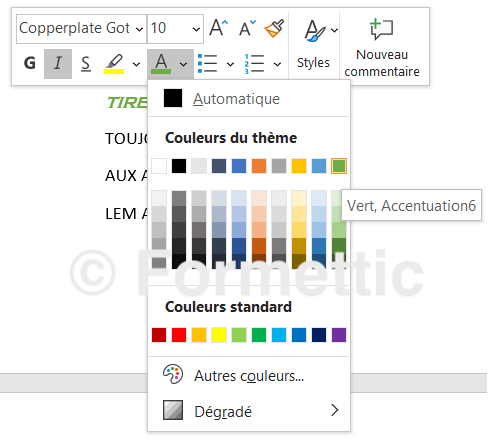Click the numbered list icon
The width and height of the screenshot is (489, 440).
coord(254,64)
